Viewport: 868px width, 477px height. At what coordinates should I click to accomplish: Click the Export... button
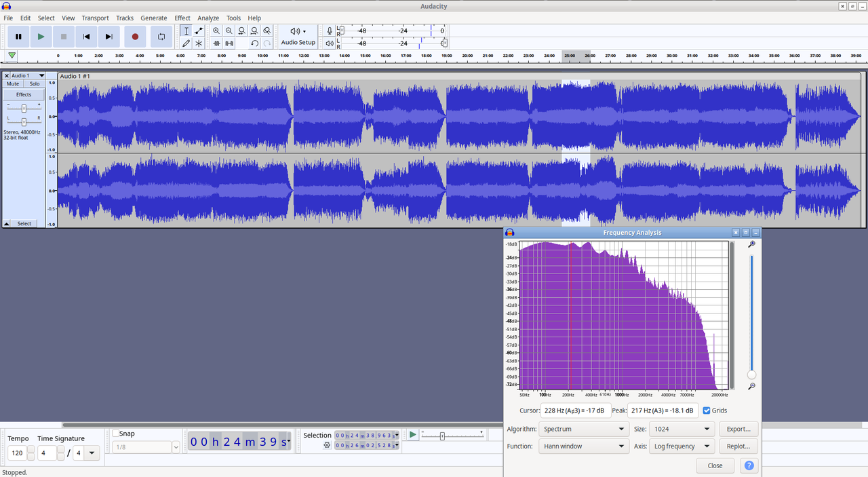[738, 429]
